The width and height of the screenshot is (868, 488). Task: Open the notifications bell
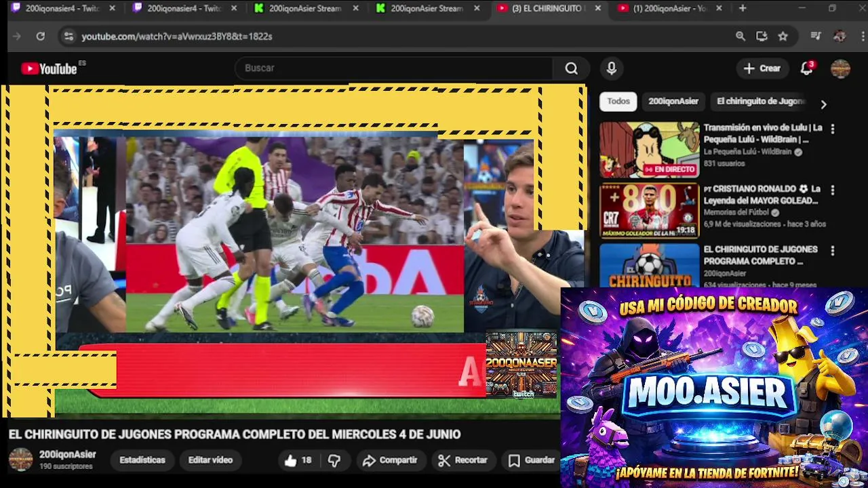pos(806,68)
